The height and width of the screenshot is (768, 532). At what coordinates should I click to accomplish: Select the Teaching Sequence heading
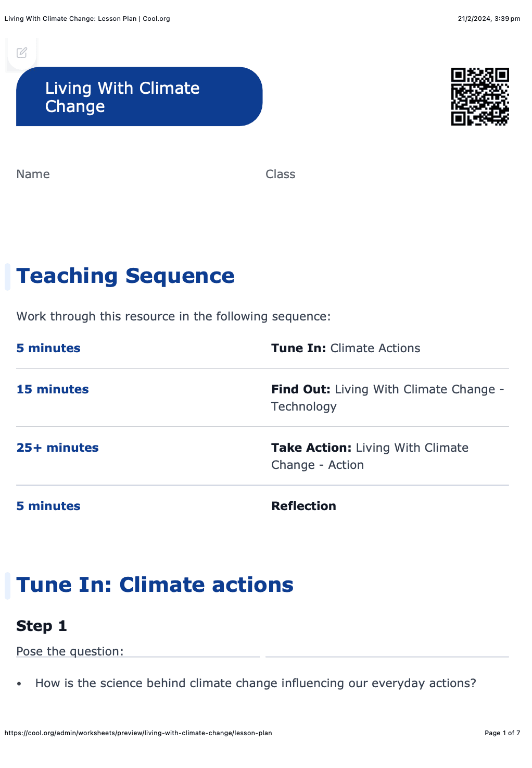[125, 276]
